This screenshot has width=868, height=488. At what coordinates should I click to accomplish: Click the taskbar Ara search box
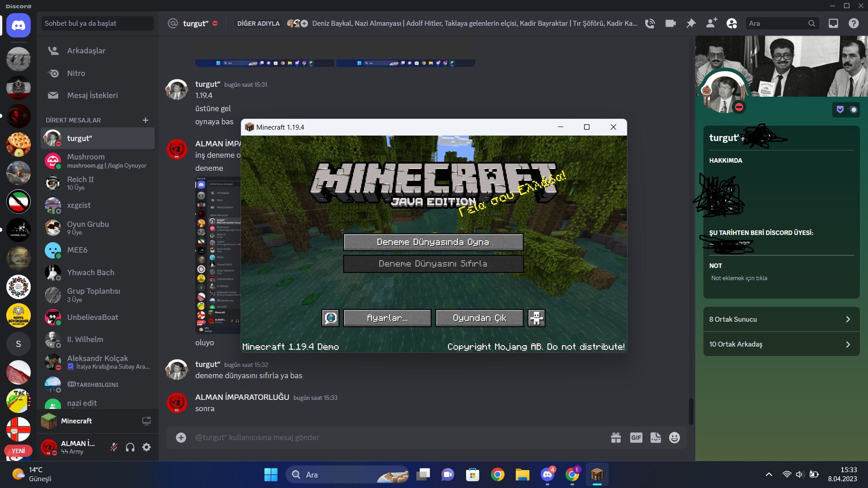point(347,474)
